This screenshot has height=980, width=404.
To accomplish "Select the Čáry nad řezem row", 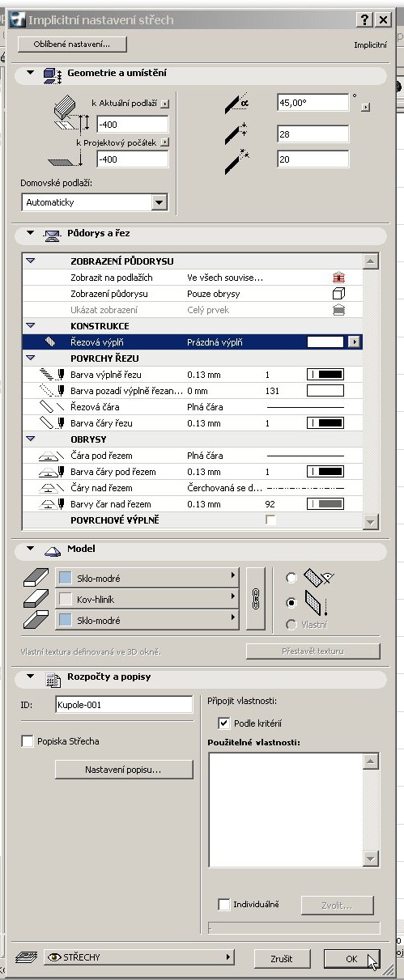I will (191, 488).
